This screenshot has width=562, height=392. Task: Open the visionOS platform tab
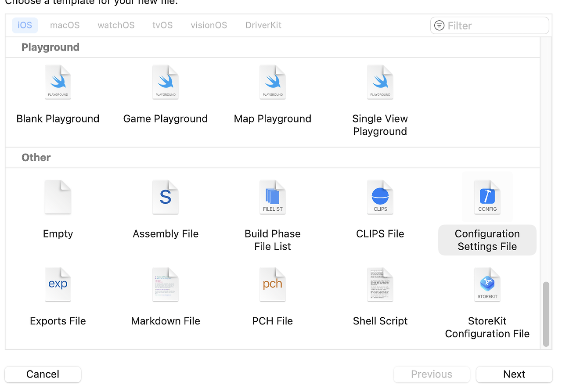click(209, 25)
